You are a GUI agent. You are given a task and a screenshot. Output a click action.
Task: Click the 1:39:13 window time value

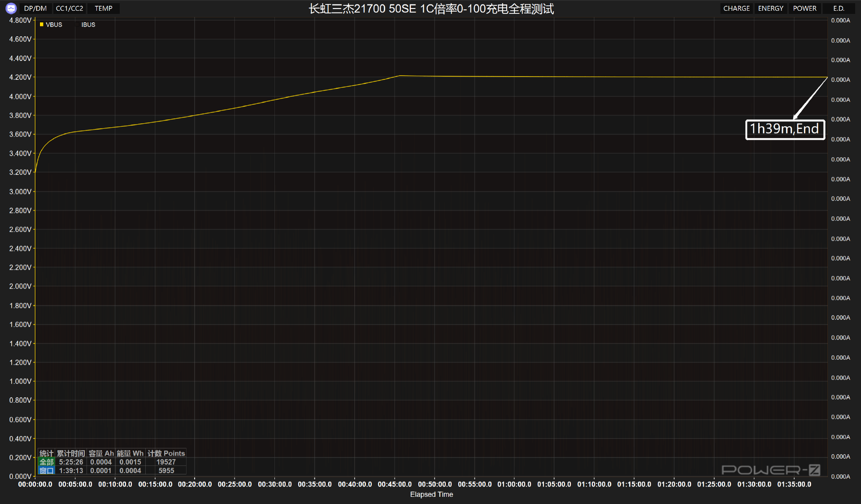[71, 470]
